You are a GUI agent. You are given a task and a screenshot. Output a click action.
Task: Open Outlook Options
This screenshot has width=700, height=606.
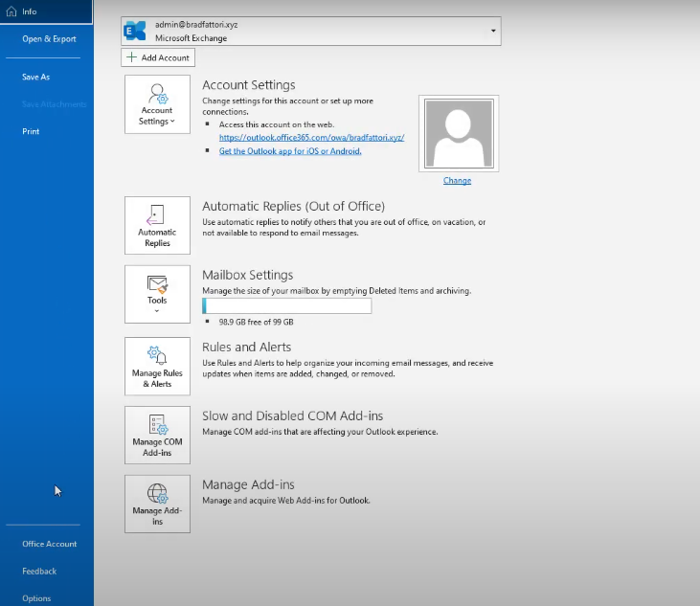pyautogui.click(x=36, y=598)
